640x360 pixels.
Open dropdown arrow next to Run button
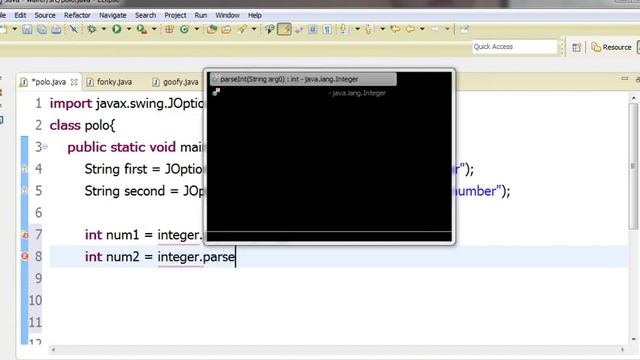(x=129, y=29)
